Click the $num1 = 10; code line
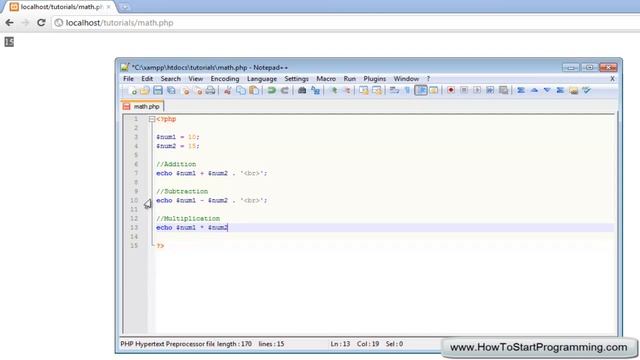640x360 pixels. [x=178, y=137]
